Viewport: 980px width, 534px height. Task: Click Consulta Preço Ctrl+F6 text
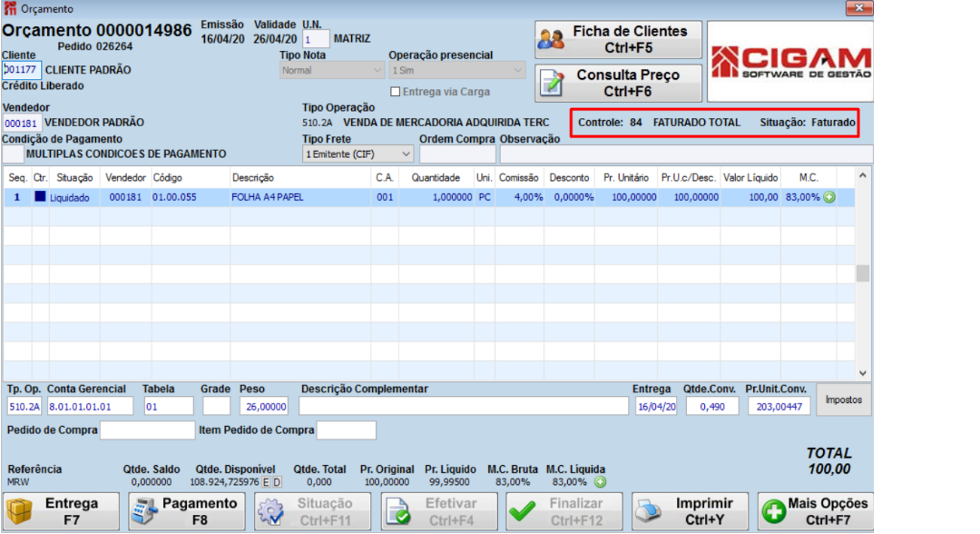(628, 84)
